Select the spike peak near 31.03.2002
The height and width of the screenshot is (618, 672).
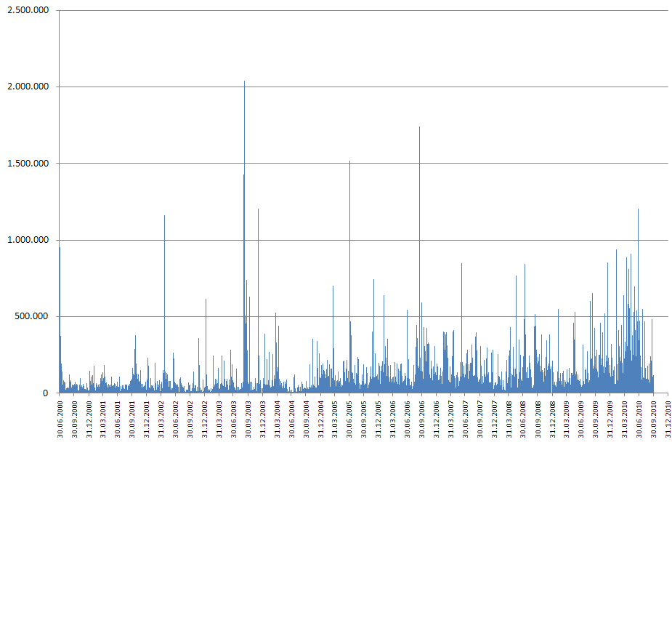click(164, 217)
